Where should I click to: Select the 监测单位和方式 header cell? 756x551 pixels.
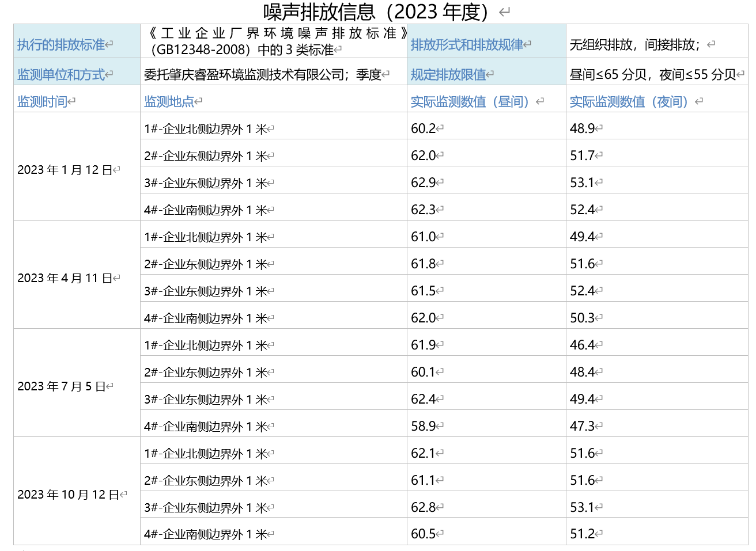[x=77, y=71]
